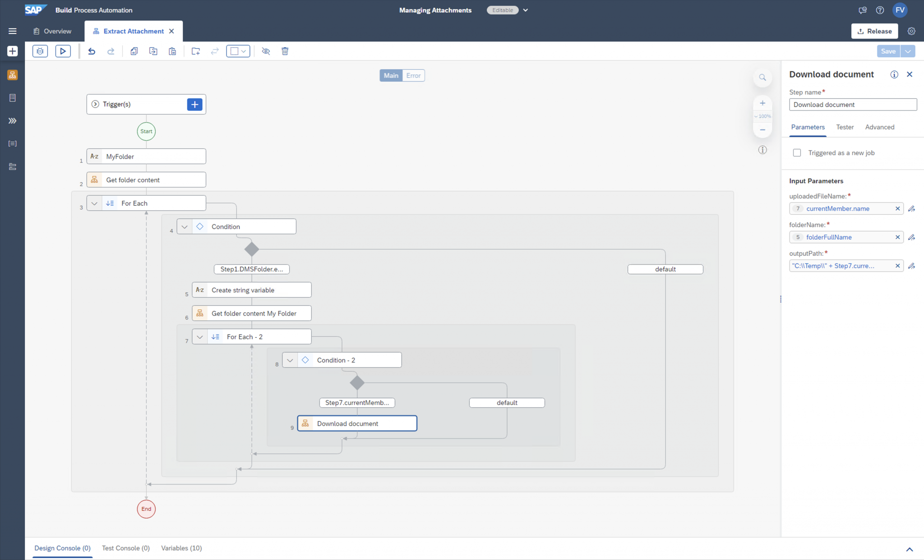Open canvas search with the magnifier icon
Screen dimensions: 924x560
(762, 77)
